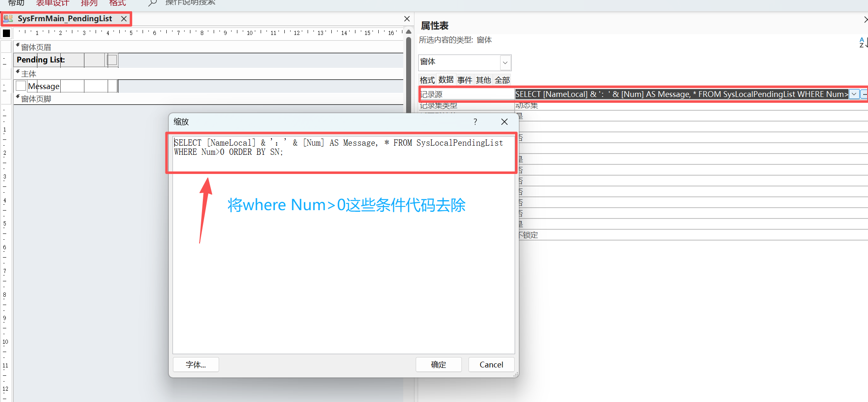Click the A-Z sort icon in property sheet
The width and height of the screenshot is (868, 402).
(863, 42)
